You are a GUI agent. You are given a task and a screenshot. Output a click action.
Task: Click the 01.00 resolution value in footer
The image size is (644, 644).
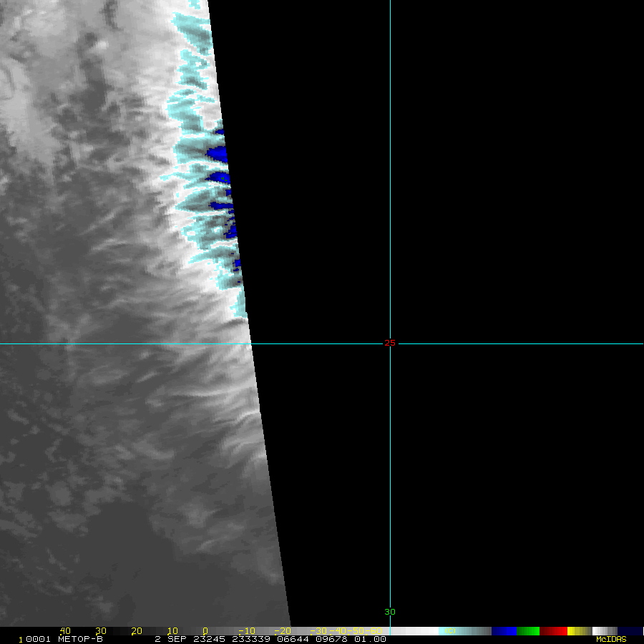[x=371, y=639]
